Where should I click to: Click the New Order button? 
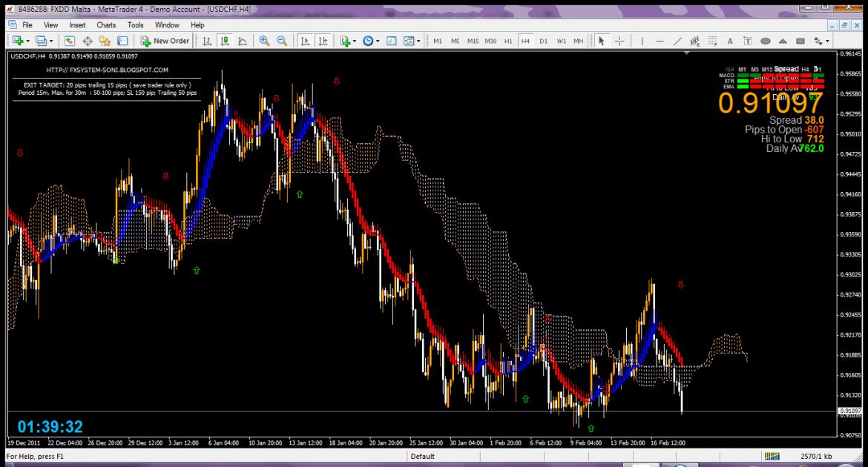coord(165,41)
